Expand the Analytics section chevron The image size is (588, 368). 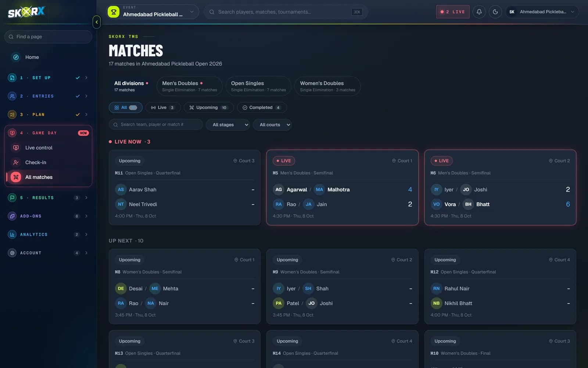pyautogui.click(x=86, y=234)
